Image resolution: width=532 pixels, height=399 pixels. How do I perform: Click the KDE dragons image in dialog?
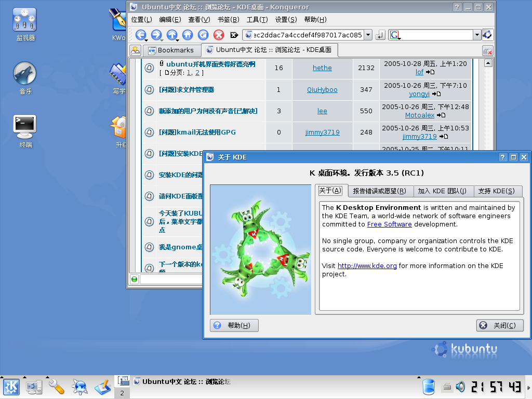click(x=261, y=249)
